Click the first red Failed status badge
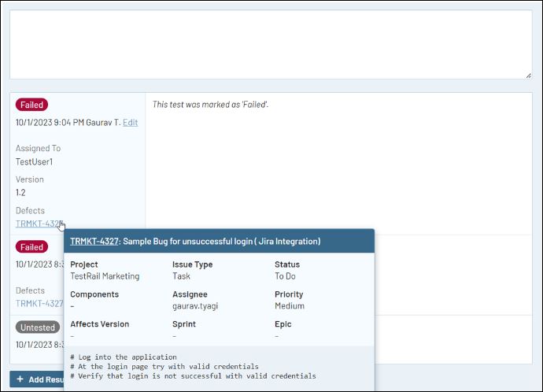This screenshot has height=392, width=543. tap(31, 105)
